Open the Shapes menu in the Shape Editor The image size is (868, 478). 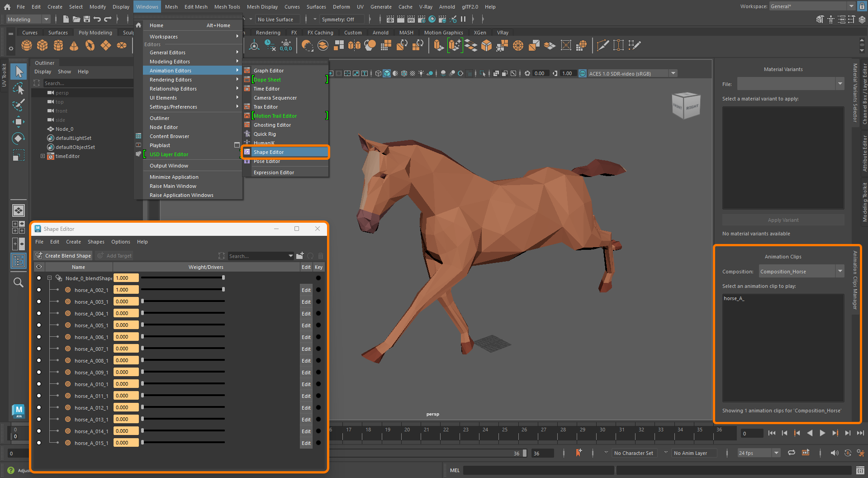click(96, 242)
